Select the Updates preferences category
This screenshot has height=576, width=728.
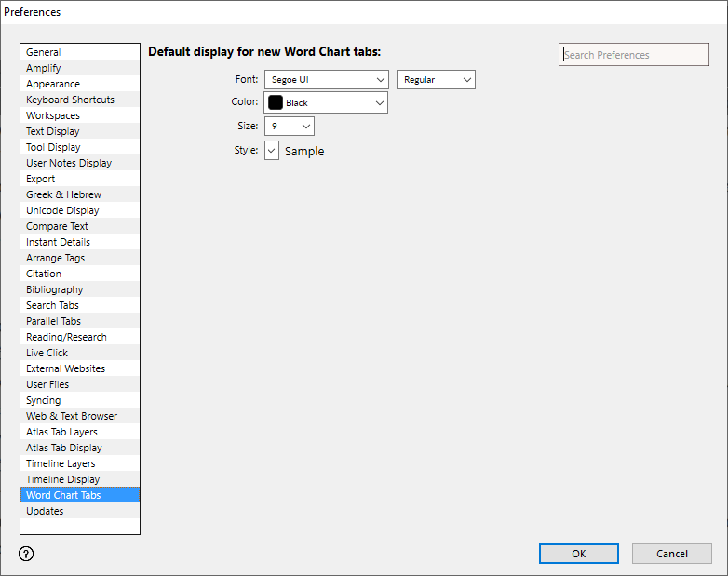45,512
